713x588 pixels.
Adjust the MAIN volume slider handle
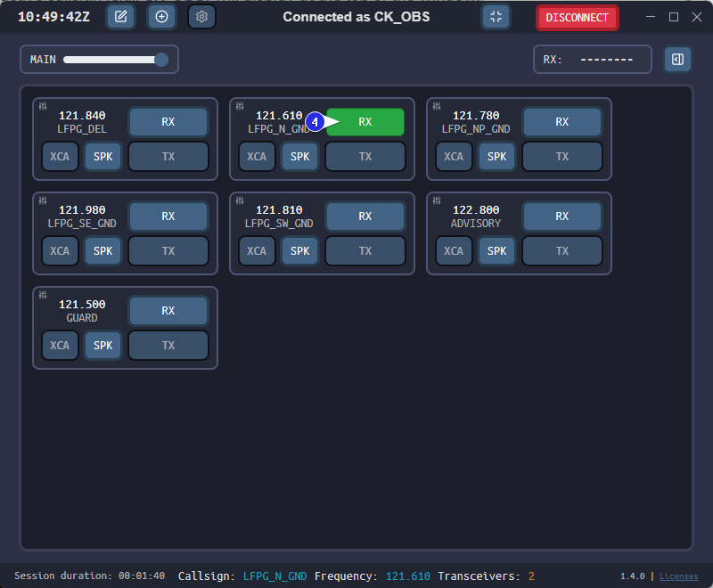point(161,60)
